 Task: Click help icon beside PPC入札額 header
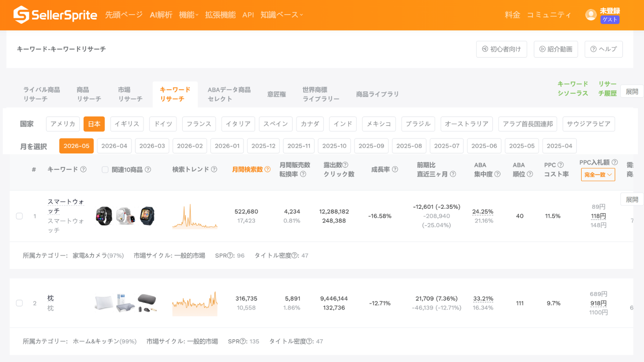(615, 162)
